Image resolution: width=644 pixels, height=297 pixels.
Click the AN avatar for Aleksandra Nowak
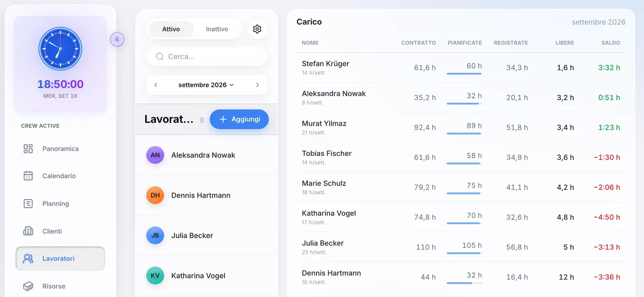coord(155,155)
